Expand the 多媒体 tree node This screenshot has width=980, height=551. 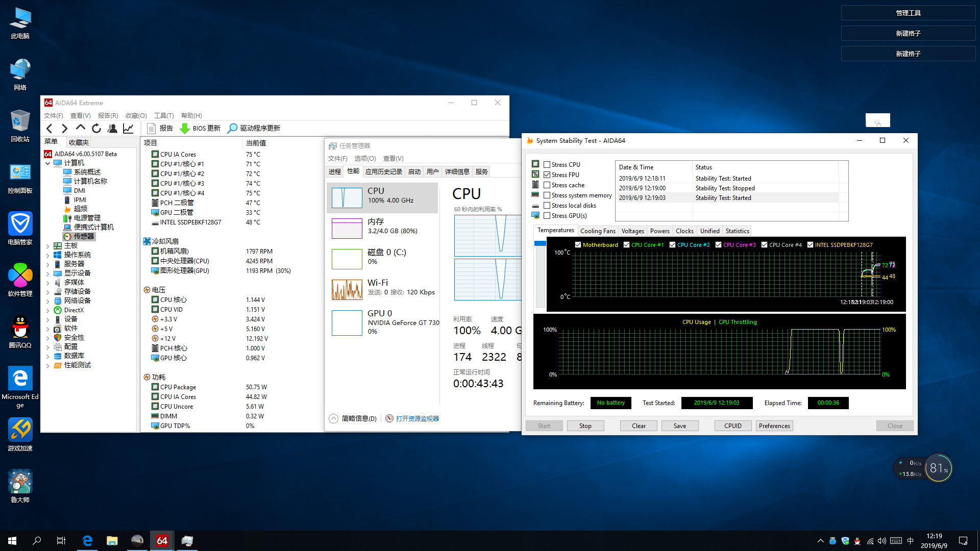[x=48, y=283]
